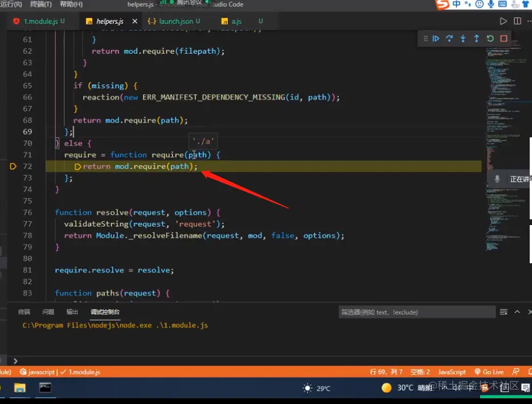Viewport: 532px width, 404px height.
Task: Focus the debug console filter input
Action: 417,312
